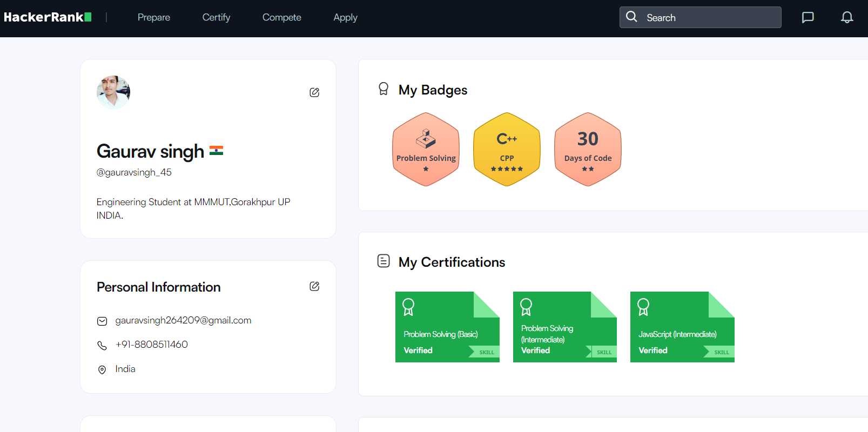Go to the Certify section
Viewport: 868px width, 432px height.
[x=216, y=17]
